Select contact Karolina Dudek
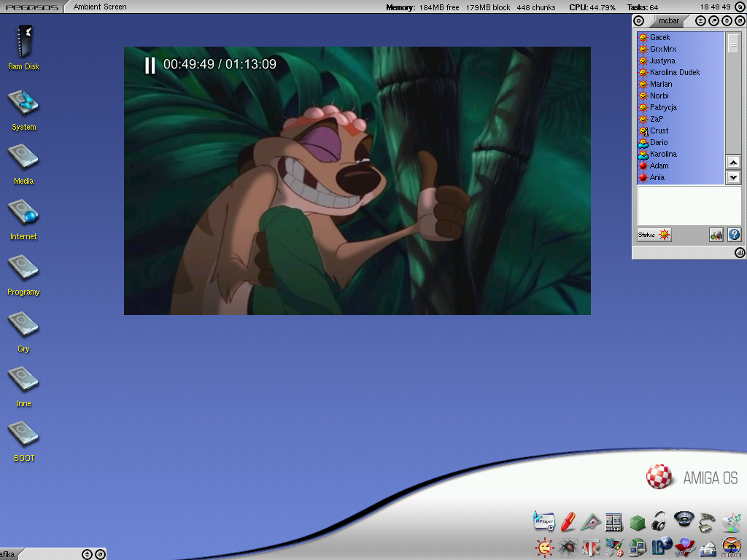 681,72
